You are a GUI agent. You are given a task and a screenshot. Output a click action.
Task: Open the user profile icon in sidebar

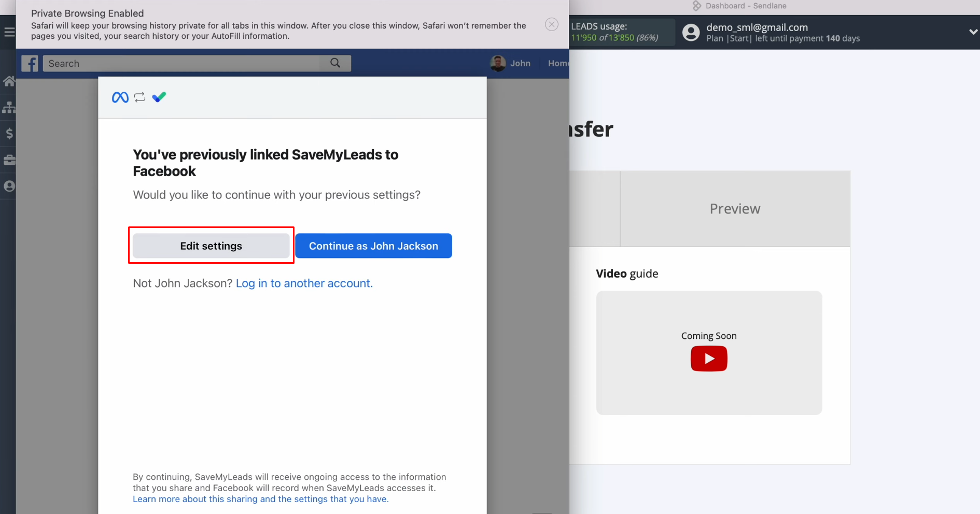(x=9, y=186)
